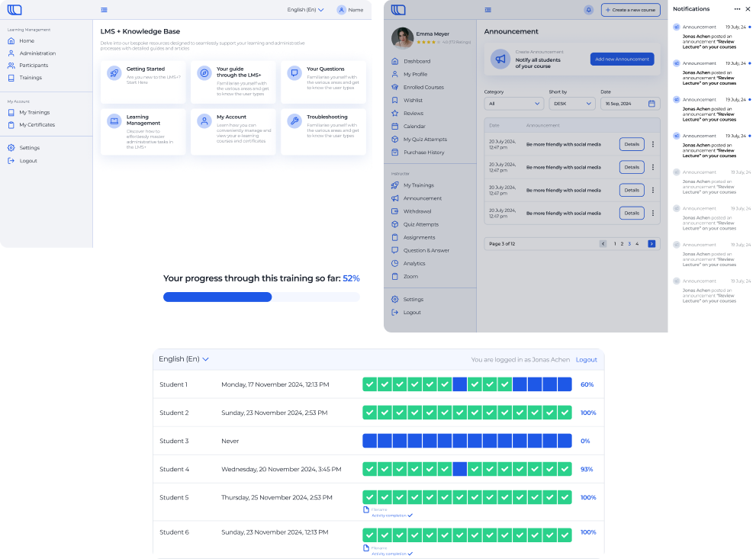This screenshot has height=559, width=756.
Task: Click the hamburger menu icon beside Learning Management sidebar
Action: click(x=104, y=10)
